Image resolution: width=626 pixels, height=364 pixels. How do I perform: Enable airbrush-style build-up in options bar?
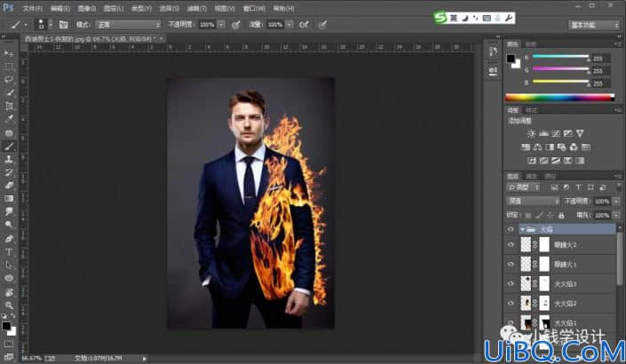(x=304, y=24)
